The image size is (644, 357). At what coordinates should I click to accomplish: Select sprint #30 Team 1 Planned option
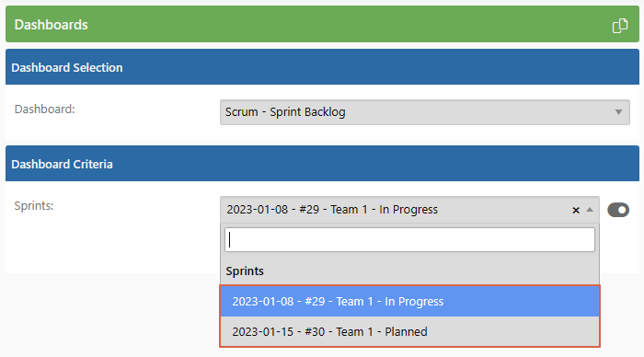pyautogui.click(x=409, y=331)
